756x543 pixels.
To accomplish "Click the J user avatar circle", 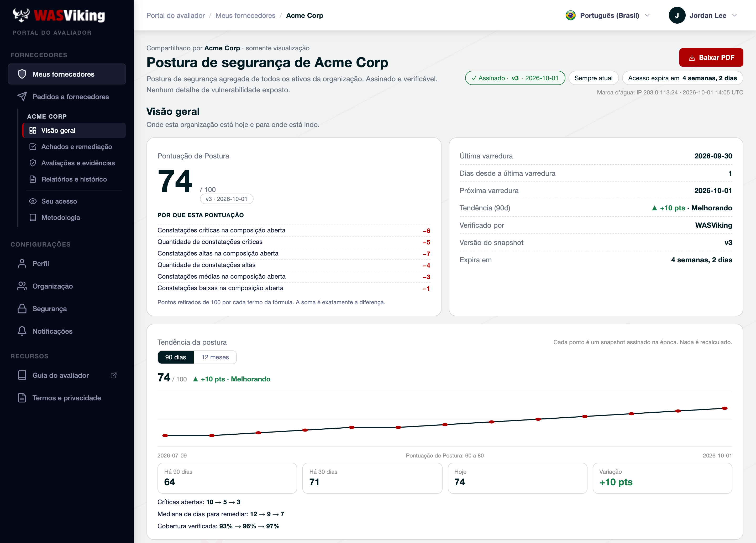I will 677,15.
